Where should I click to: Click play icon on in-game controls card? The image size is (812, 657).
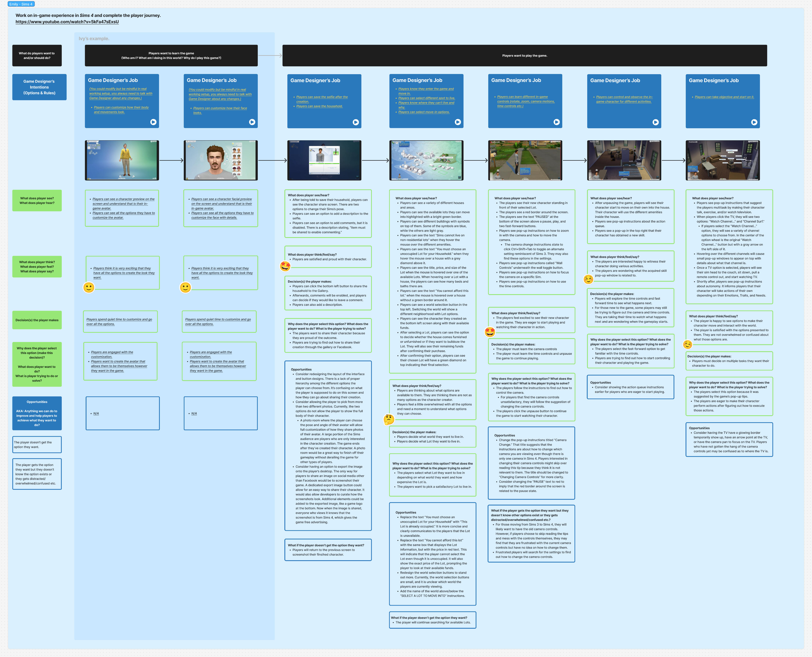coord(556,122)
